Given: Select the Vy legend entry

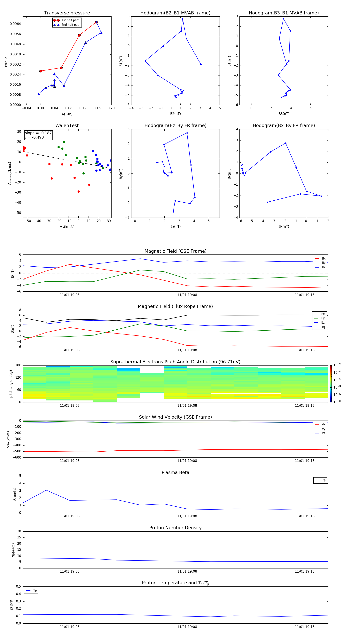Looking at the screenshot, I should pos(320,429).
